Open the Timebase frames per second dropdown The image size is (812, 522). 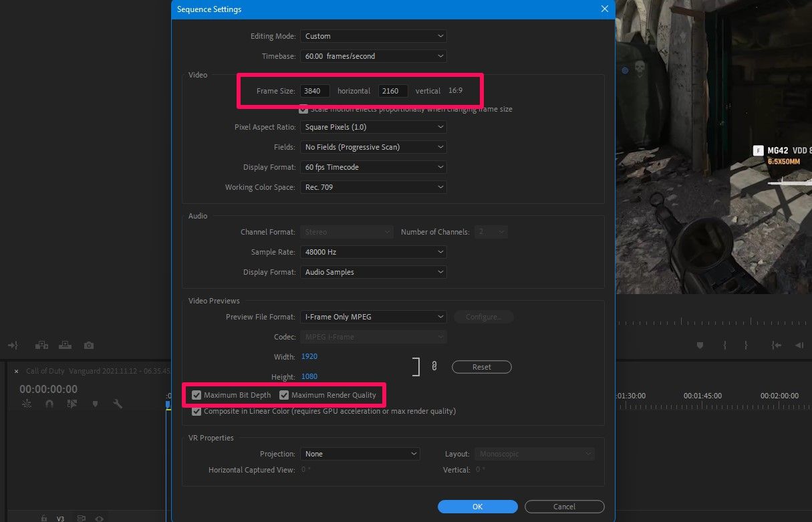point(373,55)
